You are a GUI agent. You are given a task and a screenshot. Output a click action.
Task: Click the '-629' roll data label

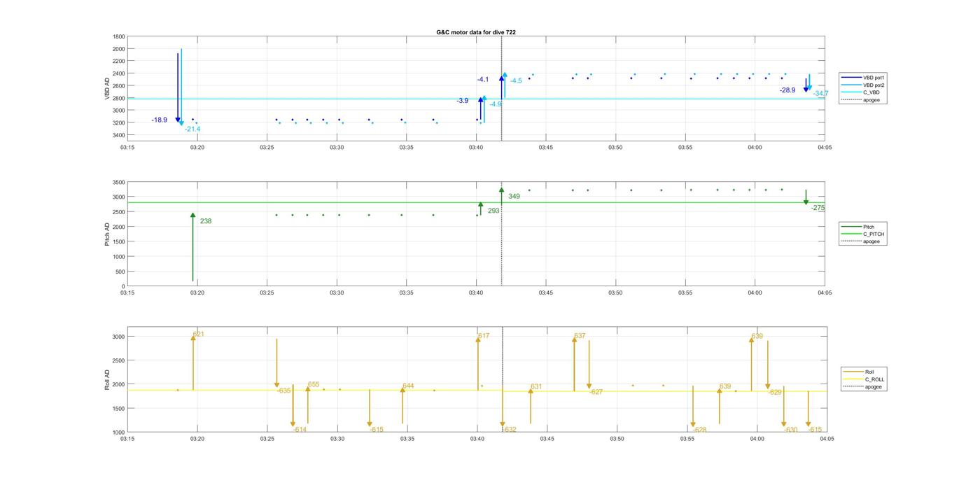tap(774, 393)
